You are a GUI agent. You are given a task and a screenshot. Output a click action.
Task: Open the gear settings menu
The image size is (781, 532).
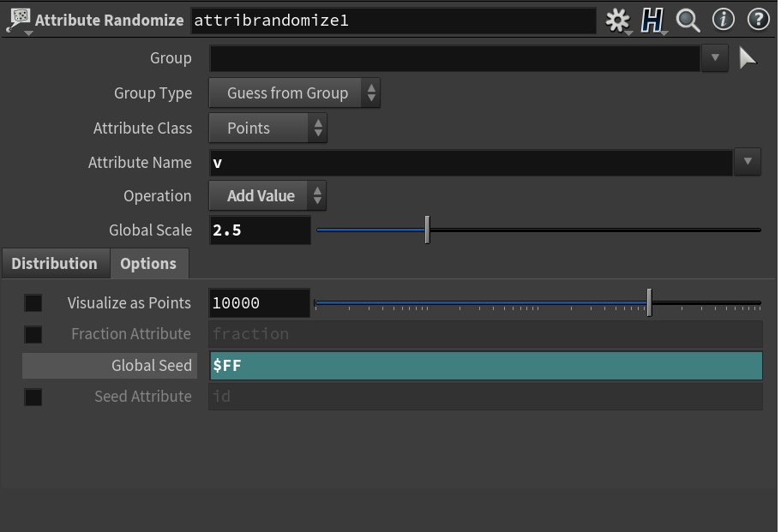point(617,21)
